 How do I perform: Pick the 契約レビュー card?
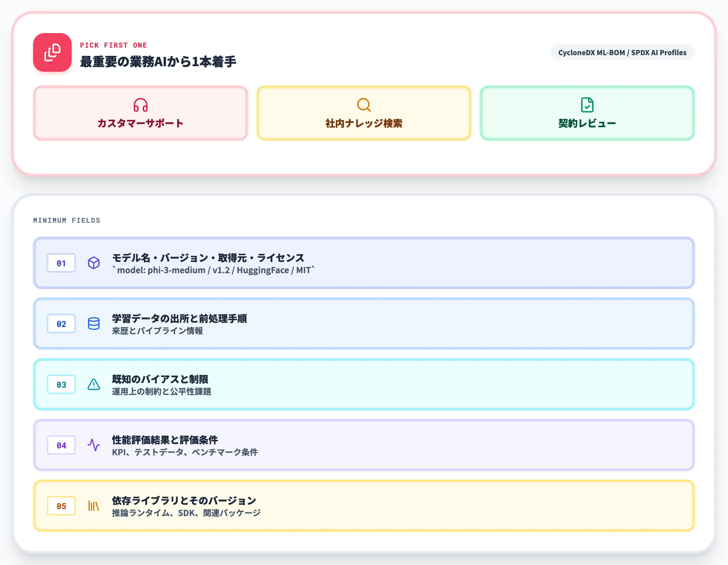[587, 113]
